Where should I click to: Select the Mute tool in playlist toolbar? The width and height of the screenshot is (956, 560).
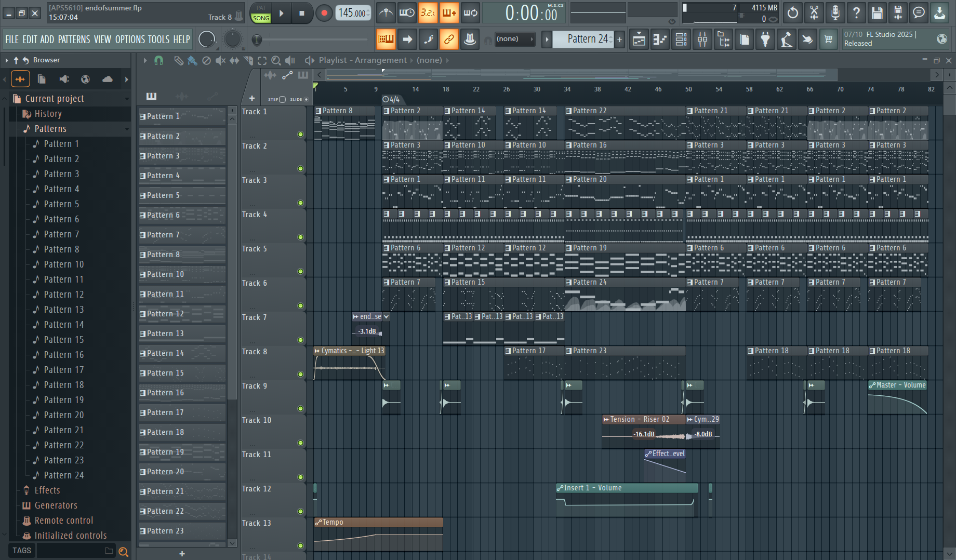click(220, 61)
